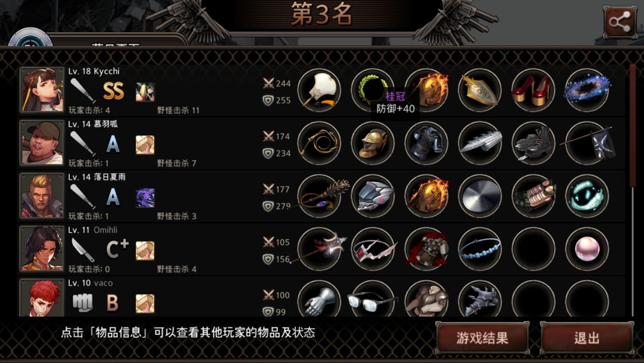This screenshot has width=644, height=363.
Task: Select Omihli's blue beaded bracelet item
Action: (479, 249)
